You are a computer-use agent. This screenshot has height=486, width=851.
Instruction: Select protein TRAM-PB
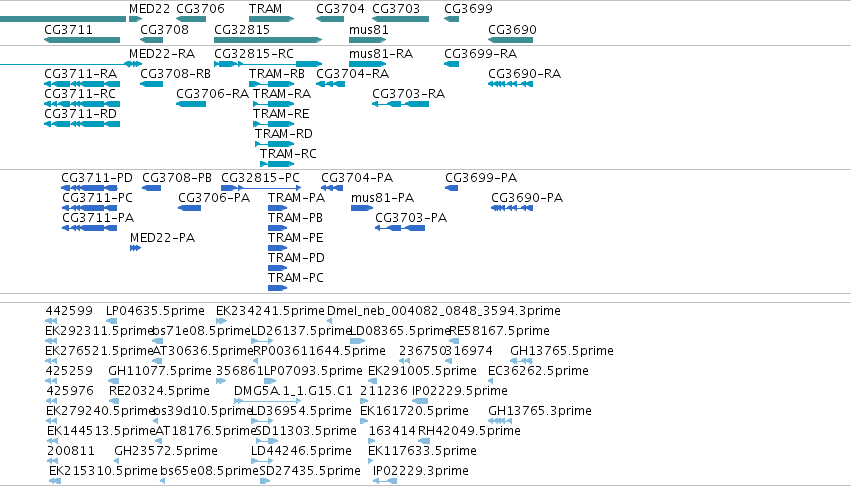296,218
